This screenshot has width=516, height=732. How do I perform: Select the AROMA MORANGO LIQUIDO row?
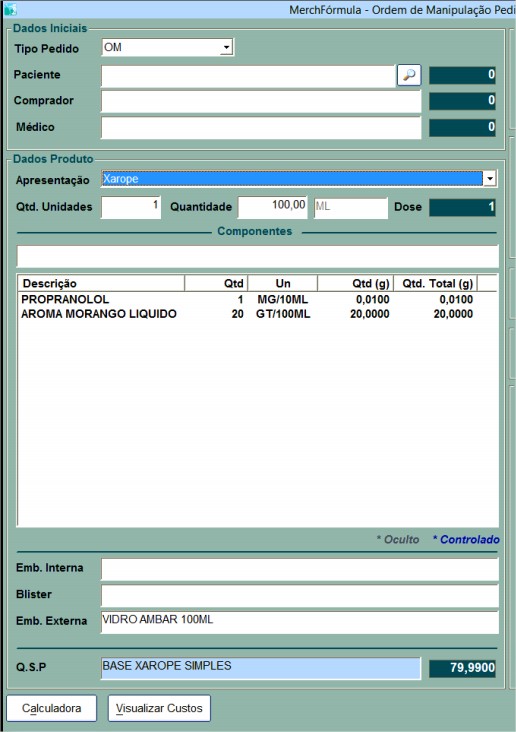point(256,314)
